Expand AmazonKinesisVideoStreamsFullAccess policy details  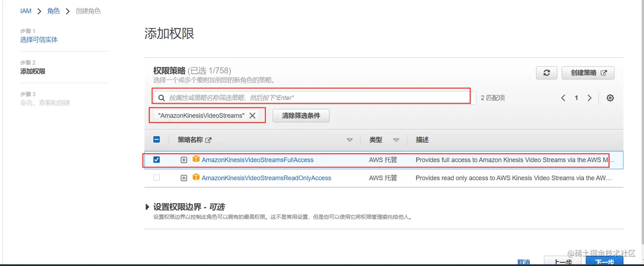(x=184, y=160)
